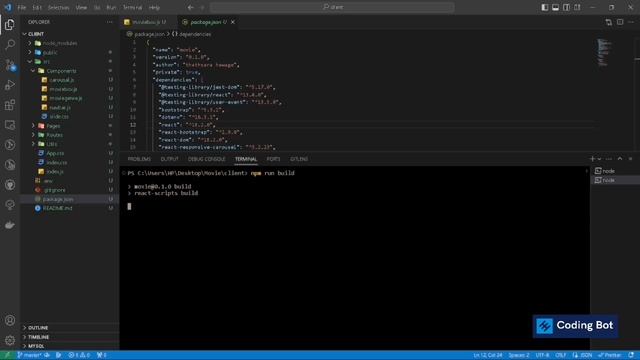Click the New Terminal plus icon
Image resolution: width=640 pixels, height=360 pixels.
point(592,159)
